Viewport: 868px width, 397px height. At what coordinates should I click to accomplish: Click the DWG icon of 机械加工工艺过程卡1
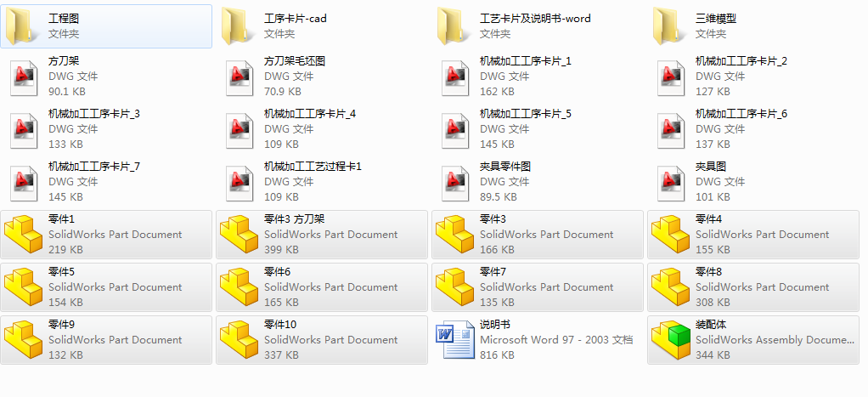240,184
